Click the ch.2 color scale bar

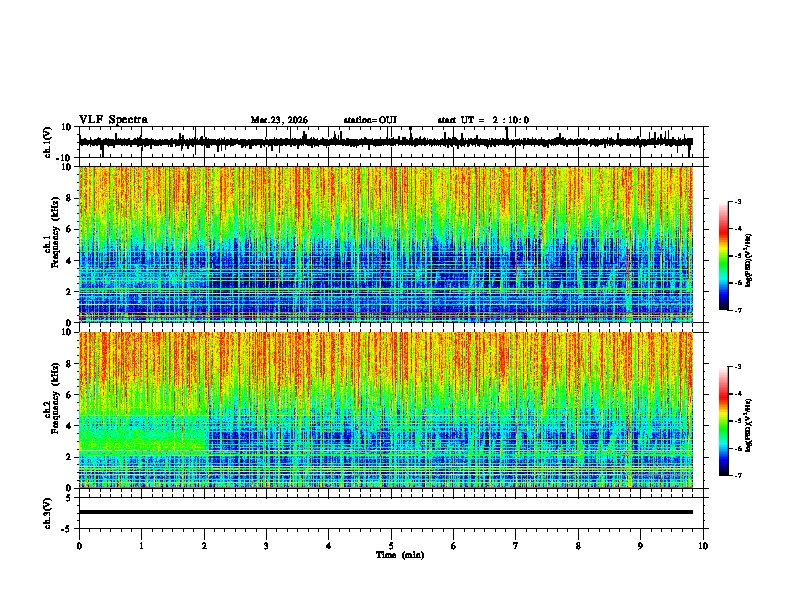[x=723, y=421]
